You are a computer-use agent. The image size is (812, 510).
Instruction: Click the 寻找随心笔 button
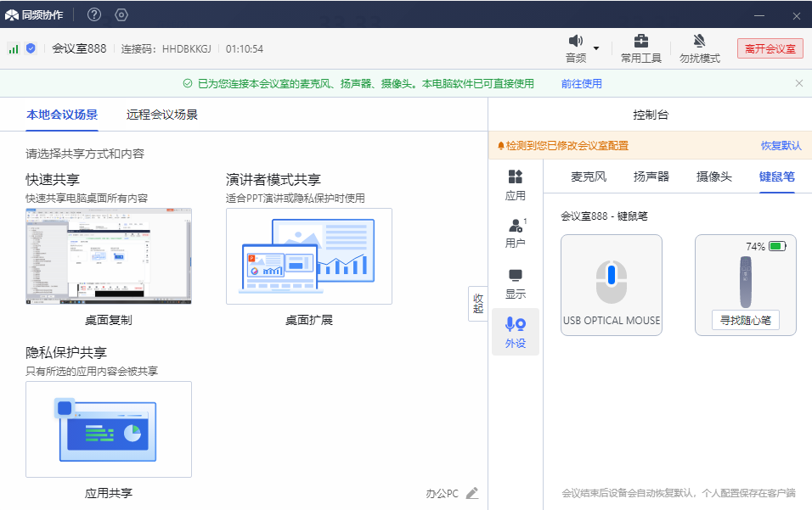tap(745, 321)
